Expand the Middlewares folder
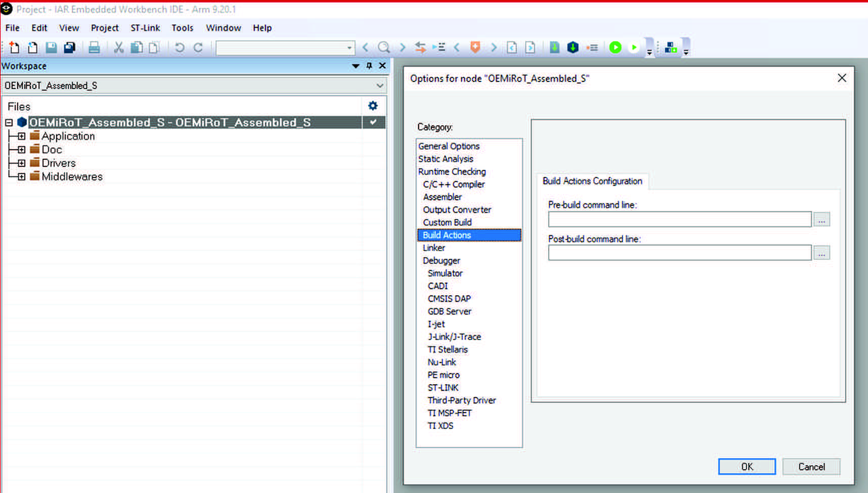This screenshot has width=868, height=493. point(21,176)
